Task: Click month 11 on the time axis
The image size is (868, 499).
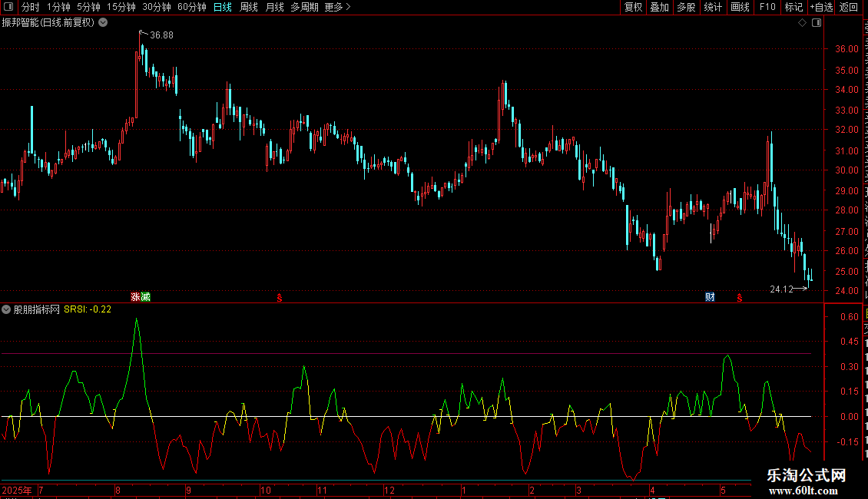Action: [322, 490]
